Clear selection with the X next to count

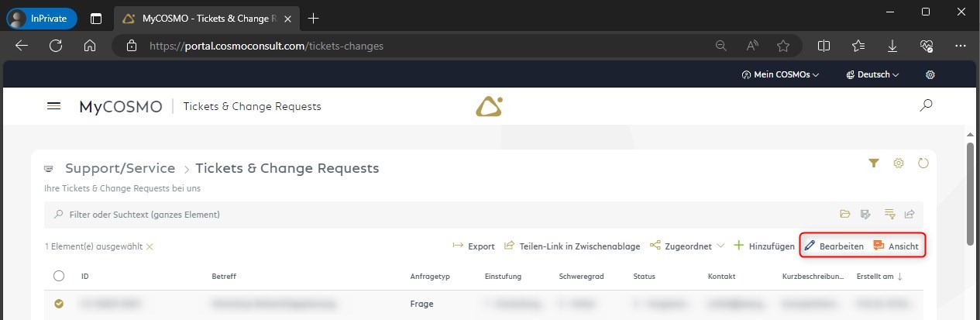point(150,246)
